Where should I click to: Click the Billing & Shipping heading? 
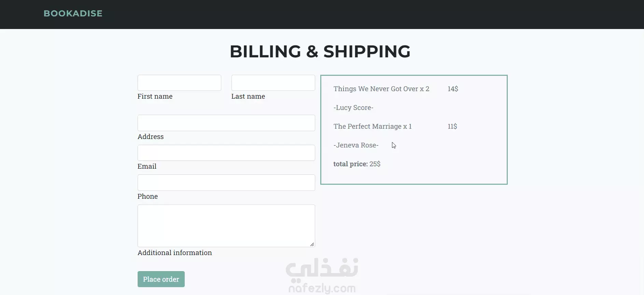click(320, 52)
